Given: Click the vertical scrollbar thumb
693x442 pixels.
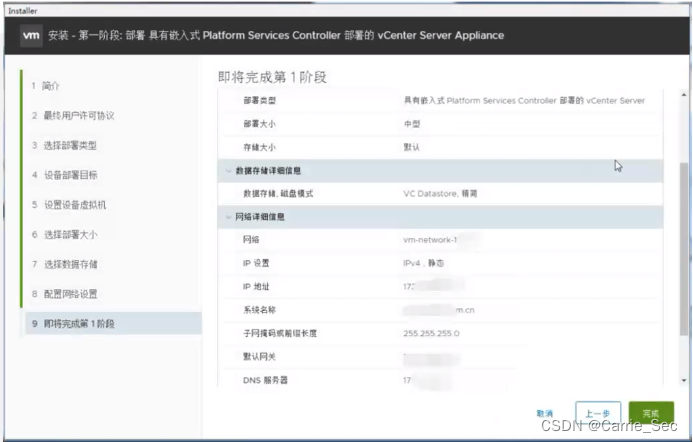Looking at the screenshot, I should tap(684, 249).
